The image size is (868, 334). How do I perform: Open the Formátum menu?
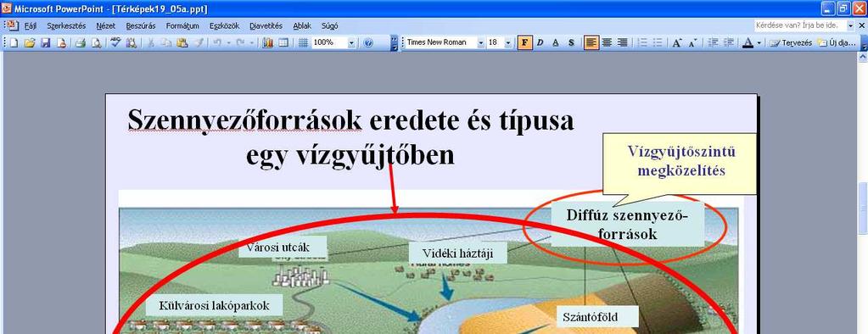182,25
